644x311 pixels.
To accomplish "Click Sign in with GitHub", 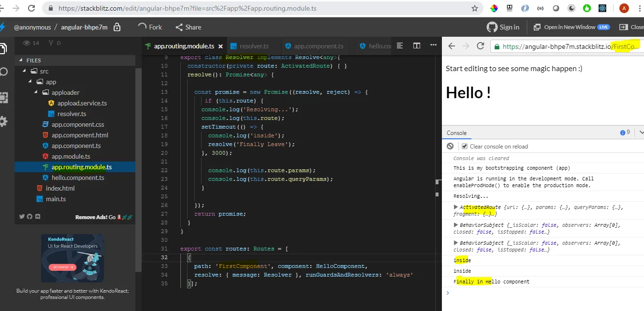I will pos(503,27).
